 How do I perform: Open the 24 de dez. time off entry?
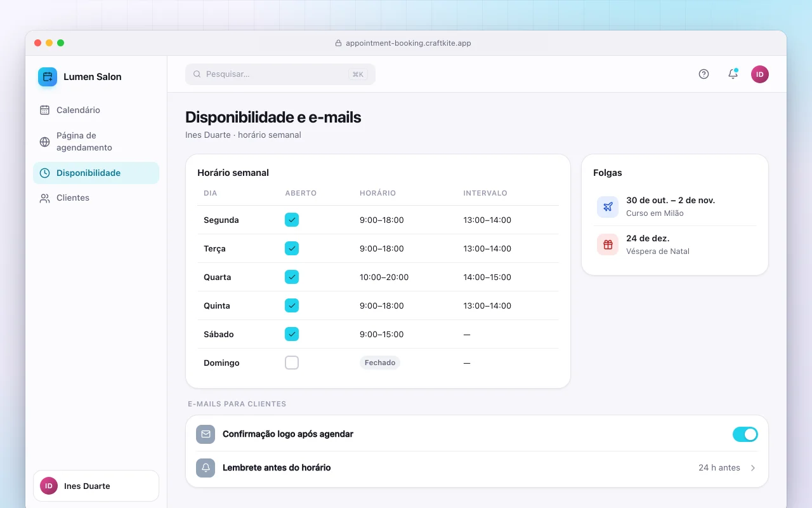click(x=675, y=244)
